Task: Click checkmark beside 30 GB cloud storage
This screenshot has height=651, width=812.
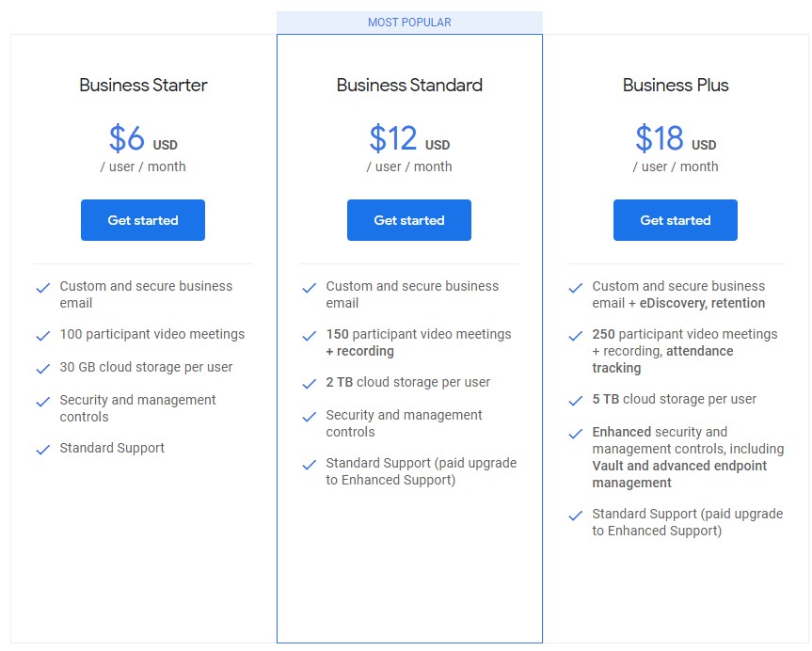Action: click(43, 368)
